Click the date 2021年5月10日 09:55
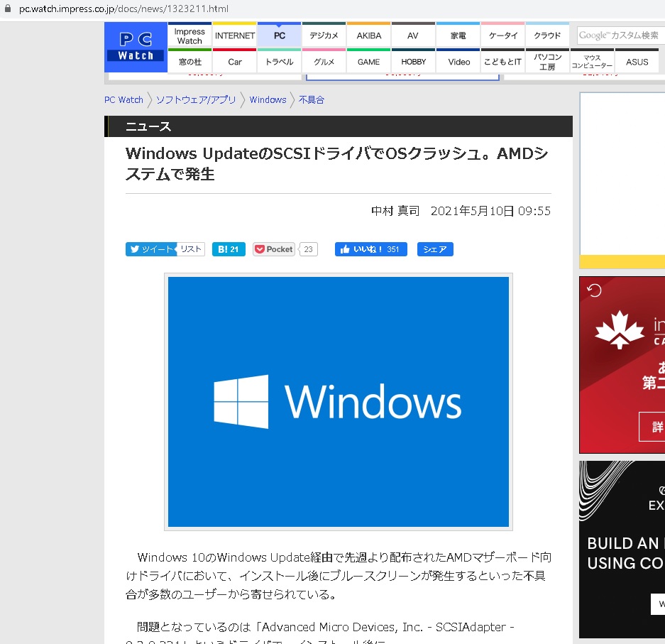 point(490,211)
